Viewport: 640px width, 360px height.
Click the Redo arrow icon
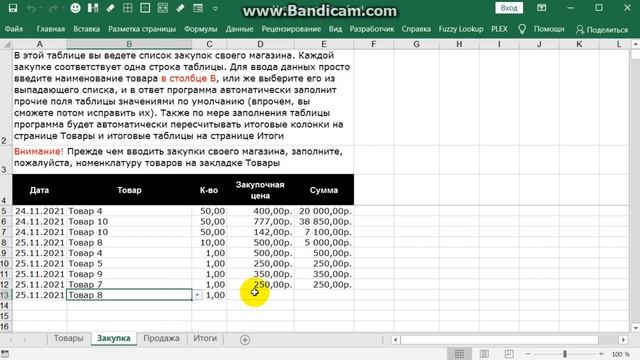(x=53, y=8)
